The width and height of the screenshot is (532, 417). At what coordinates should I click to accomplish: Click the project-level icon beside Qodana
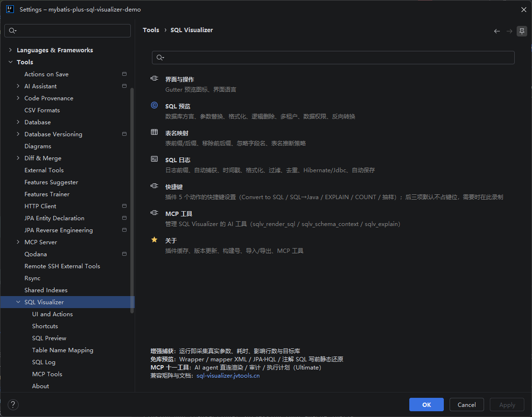click(x=124, y=254)
